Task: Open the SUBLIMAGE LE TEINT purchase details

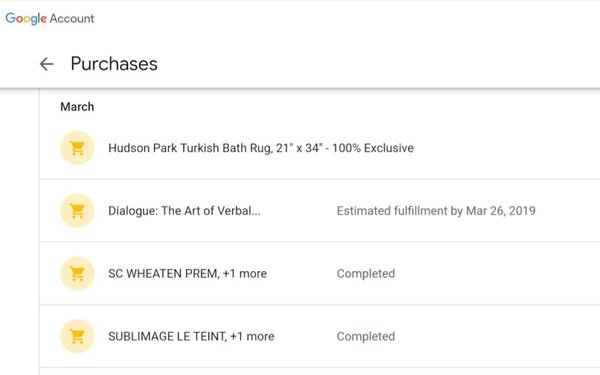Action: tap(320, 336)
